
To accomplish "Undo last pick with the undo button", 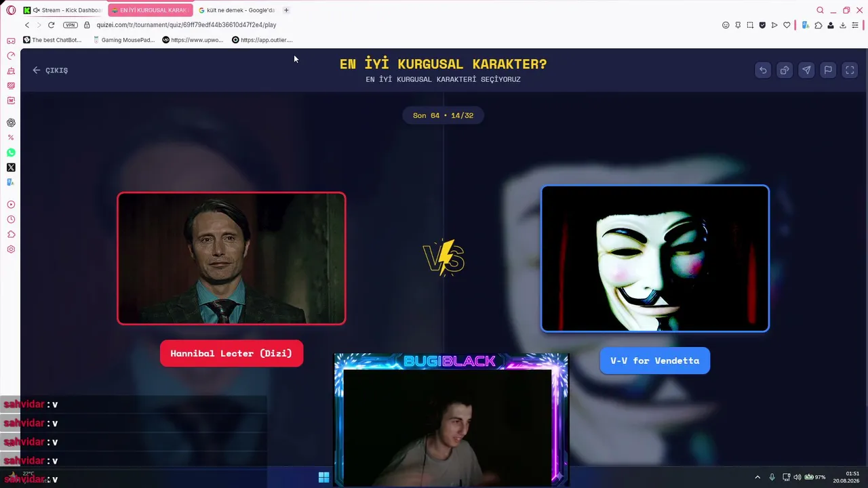I will click(763, 70).
